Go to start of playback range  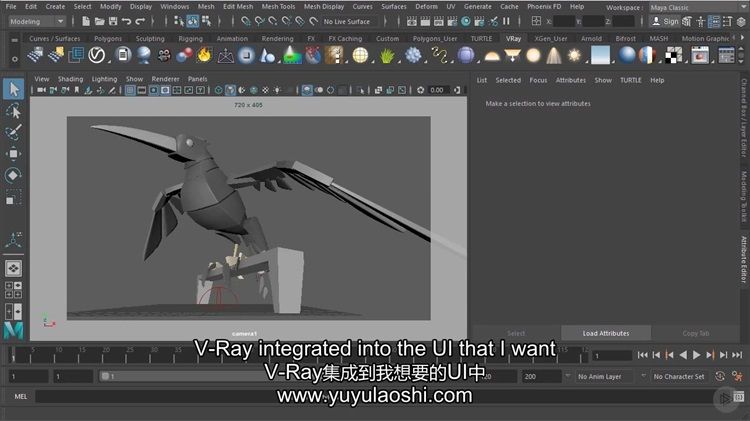[x=642, y=355]
